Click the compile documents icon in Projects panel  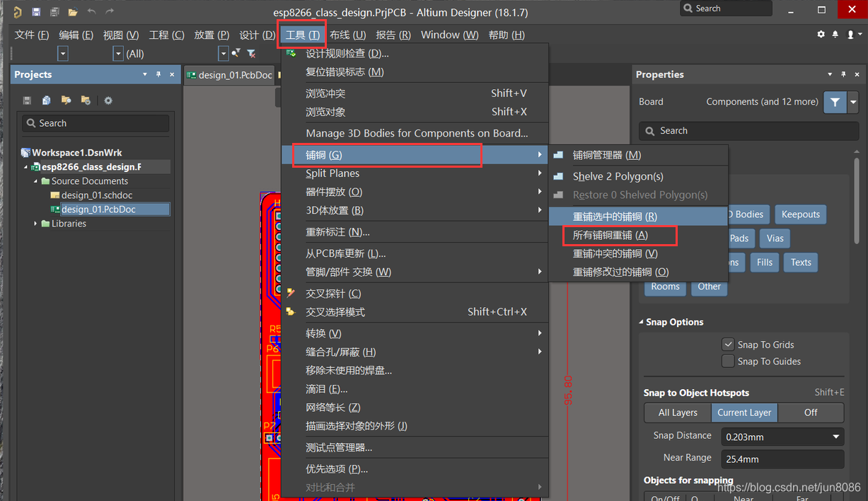[x=46, y=100]
